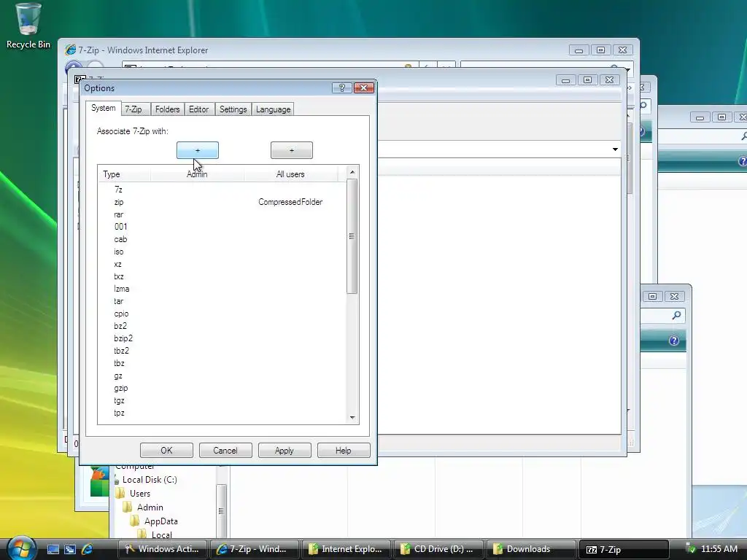747x560 pixels.
Task: Click the search magnifier in lower right window
Action: (x=676, y=315)
